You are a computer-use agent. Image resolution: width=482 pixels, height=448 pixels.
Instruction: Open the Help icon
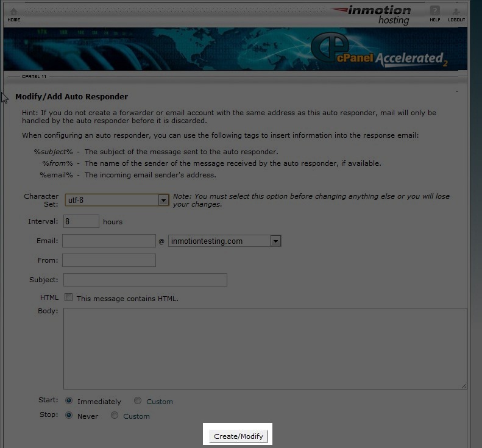(434, 11)
